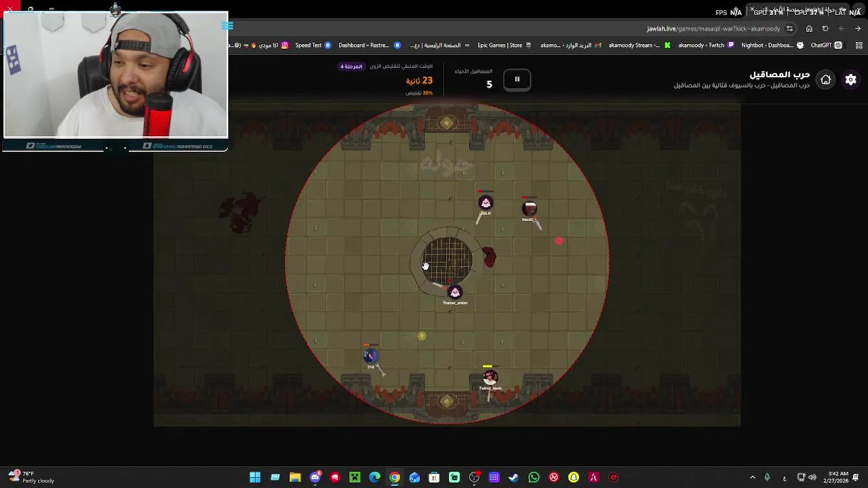Viewport: 868px width, 488px height.
Task: Click the game title 'حرب المصاقيل'
Action: tap(779, 75)
